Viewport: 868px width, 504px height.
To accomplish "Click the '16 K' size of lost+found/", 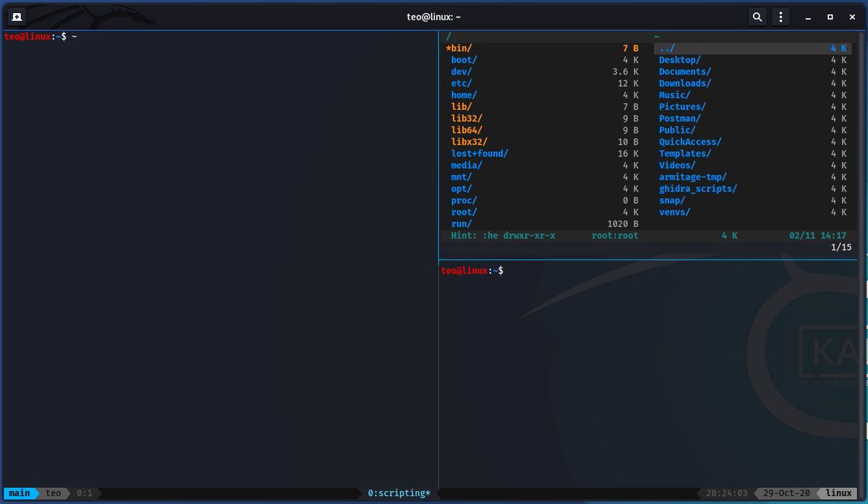I will pyautogui.click(x=628, y=153).
